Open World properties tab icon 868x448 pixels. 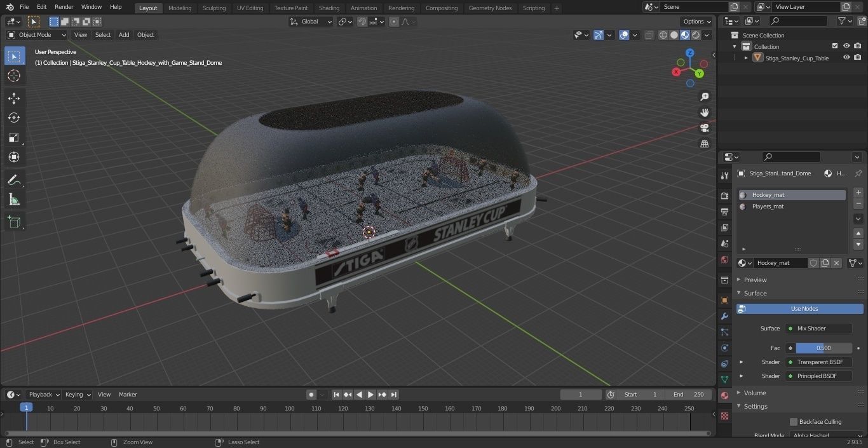724,259
